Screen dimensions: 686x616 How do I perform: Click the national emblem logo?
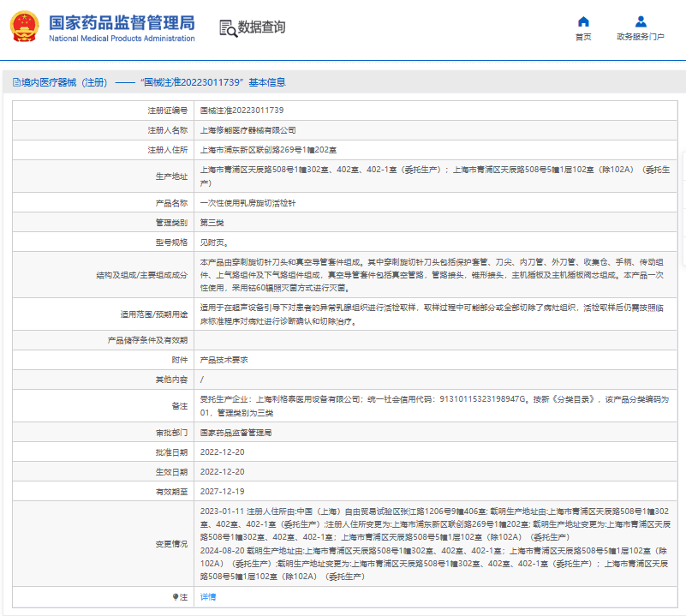[24, 27]
